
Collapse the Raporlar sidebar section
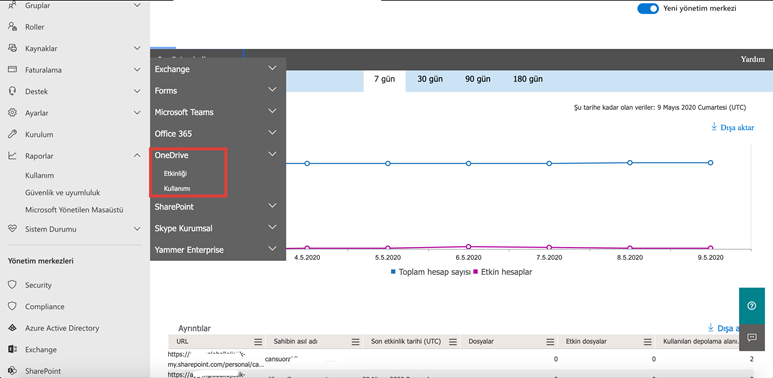(x=137, y=156)
